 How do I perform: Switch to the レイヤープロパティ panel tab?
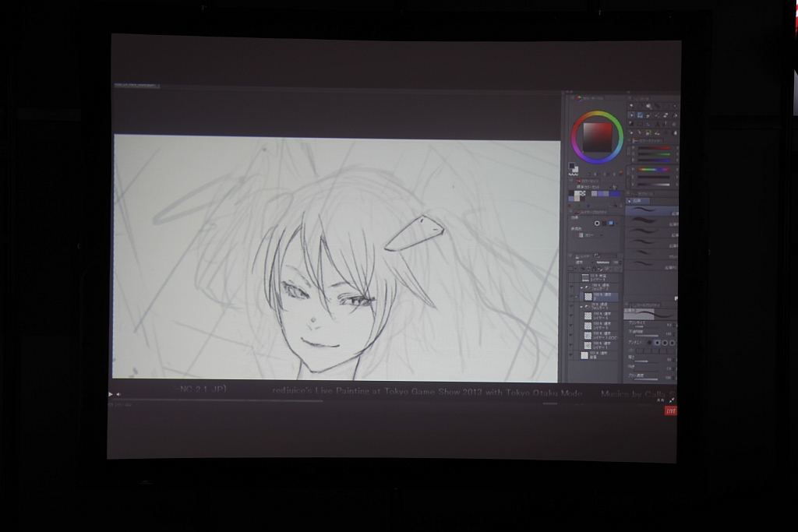[591, 212]
